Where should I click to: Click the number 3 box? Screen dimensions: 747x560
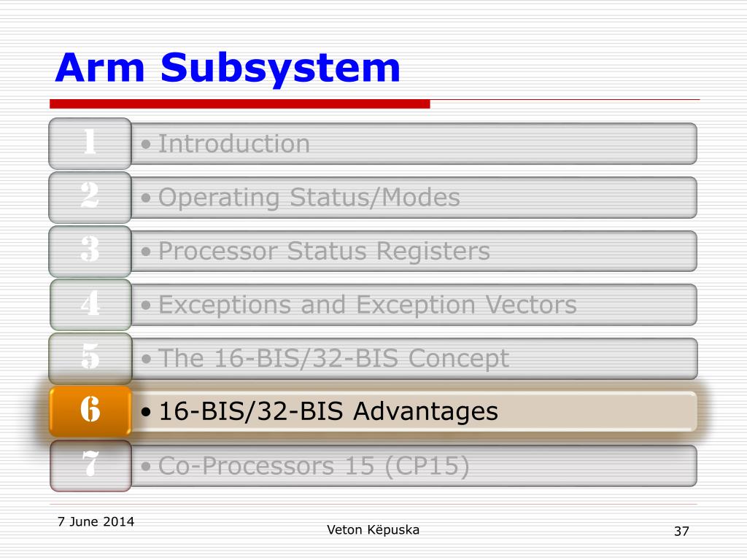[90, 252]
